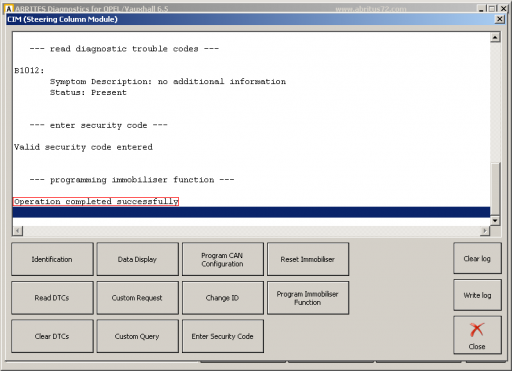Click '--- programming immobiliser function ---' line
The width and height of the screenshot is (512, 371).
[132, 180]
